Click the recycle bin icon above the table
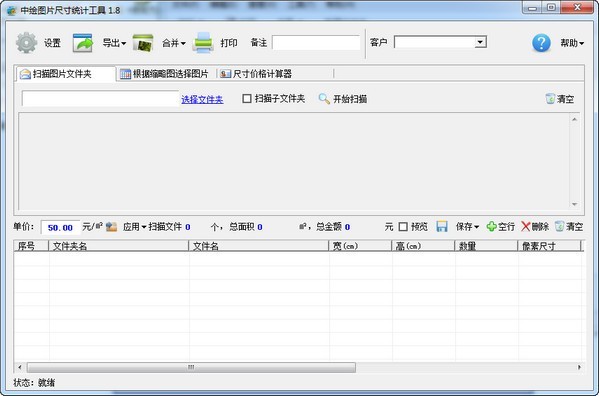 (x=559, y=226)
